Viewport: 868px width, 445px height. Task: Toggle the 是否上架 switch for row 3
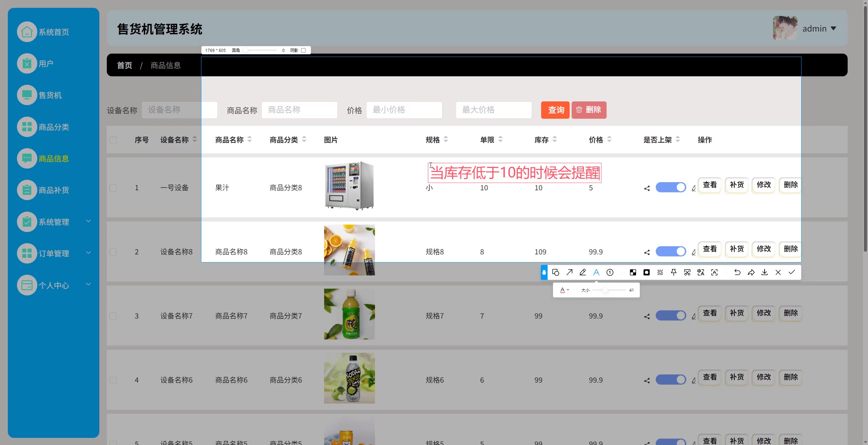tap(671, 315)
